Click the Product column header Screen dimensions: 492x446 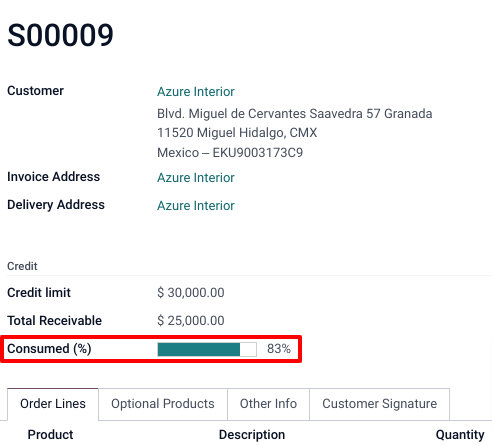pos(50,434)
